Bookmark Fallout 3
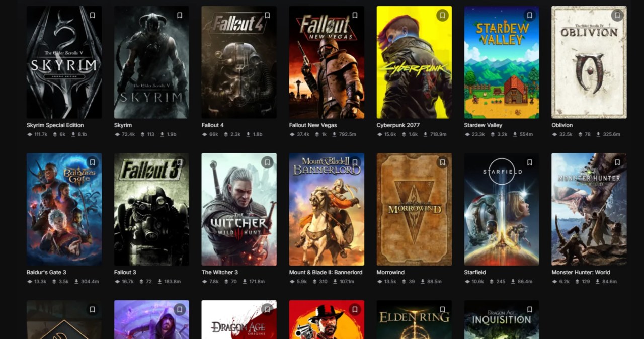This screenshot has height=339, width=644. [x=180, y=162]
